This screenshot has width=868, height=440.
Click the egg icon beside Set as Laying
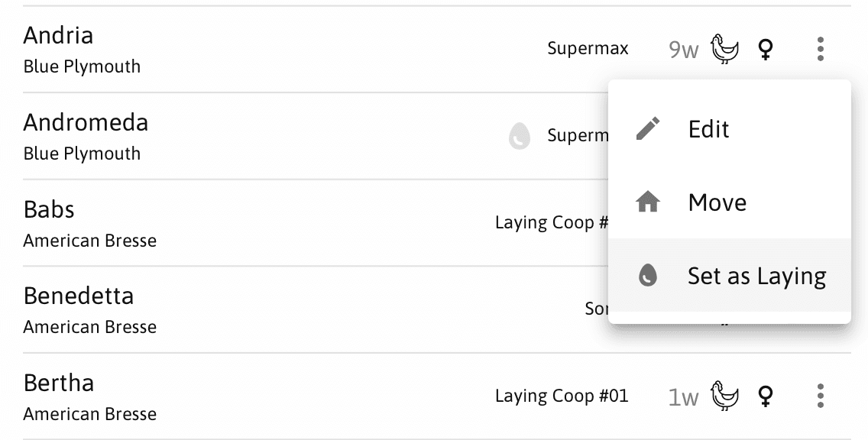click(x=648, y=275)
